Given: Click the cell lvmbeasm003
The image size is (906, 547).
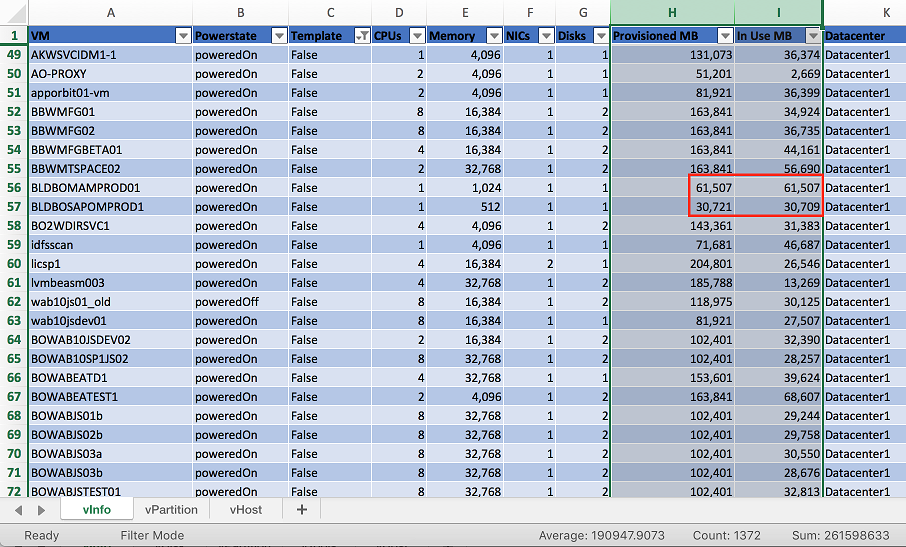Looking at the screenshot, I should (110, 283).
